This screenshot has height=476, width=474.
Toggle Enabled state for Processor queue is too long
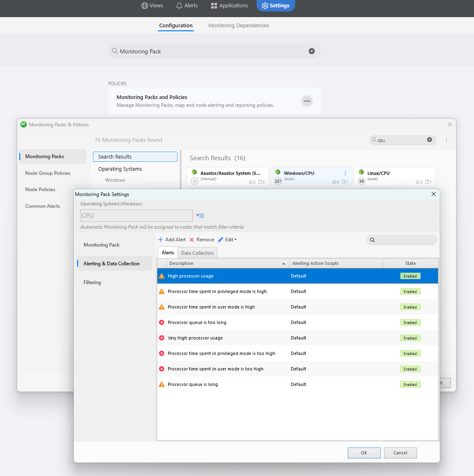[410, 322]
